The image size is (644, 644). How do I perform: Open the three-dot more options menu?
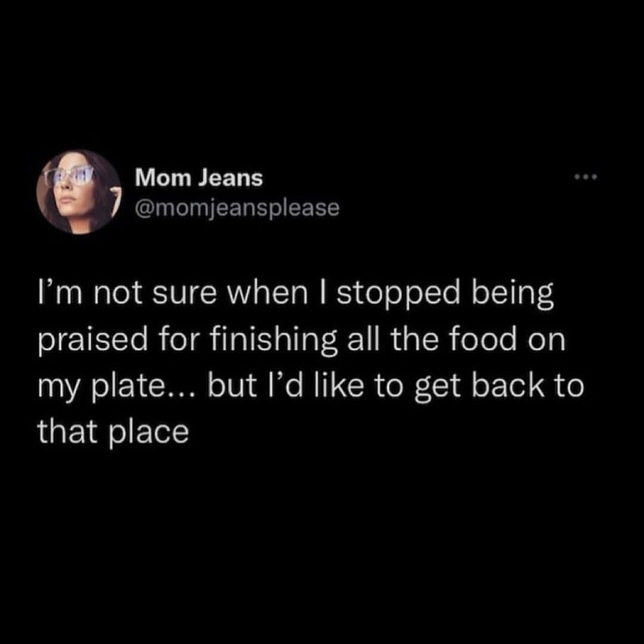(x=586, y=178)
